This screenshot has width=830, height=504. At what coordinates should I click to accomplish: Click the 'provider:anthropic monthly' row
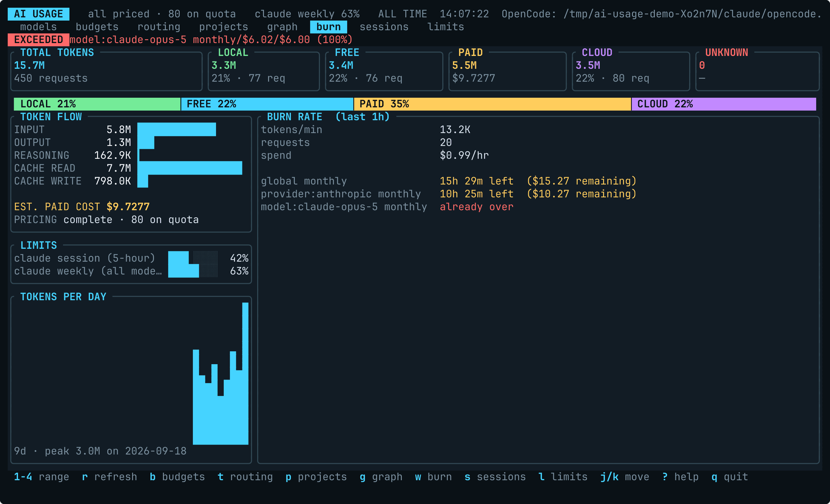[449, 194]
